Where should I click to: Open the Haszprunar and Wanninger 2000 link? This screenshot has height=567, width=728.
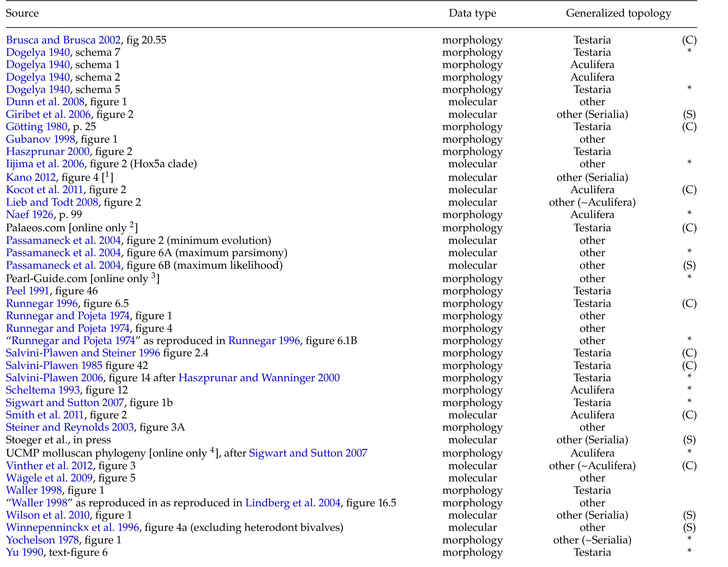(258, 378)
